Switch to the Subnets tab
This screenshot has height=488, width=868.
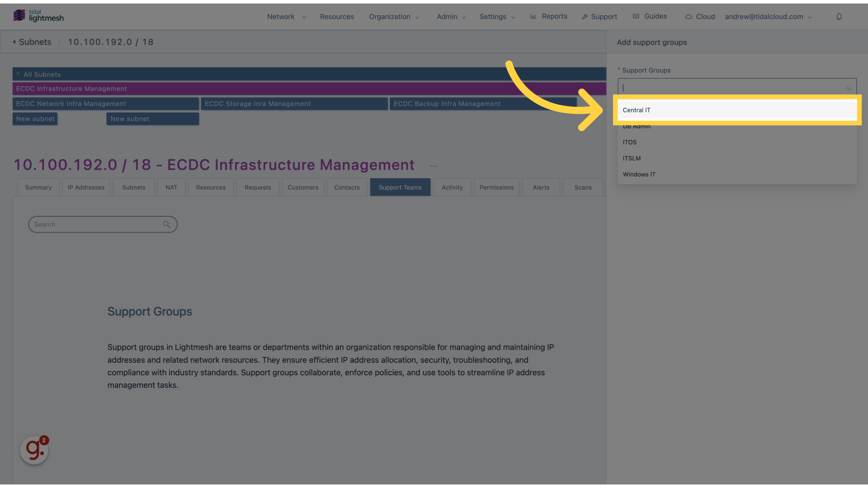click(x=134, y=188)
